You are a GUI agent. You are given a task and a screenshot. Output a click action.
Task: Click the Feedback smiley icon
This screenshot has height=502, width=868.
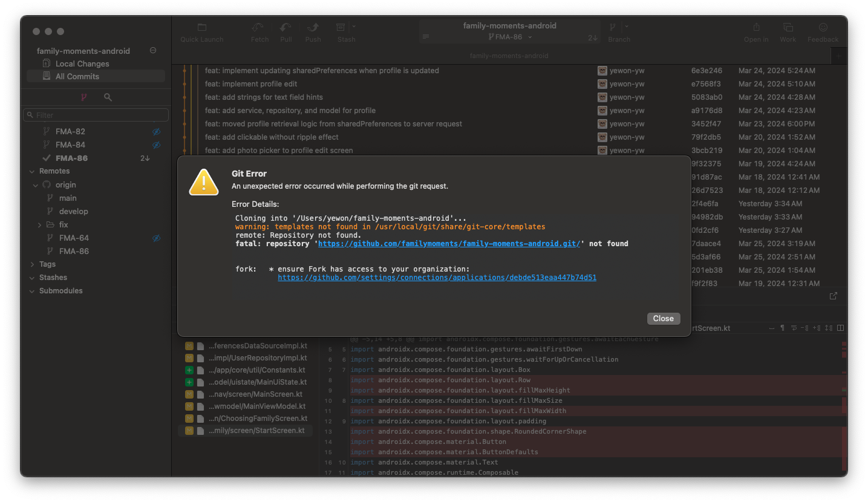[x=823, y=27]
